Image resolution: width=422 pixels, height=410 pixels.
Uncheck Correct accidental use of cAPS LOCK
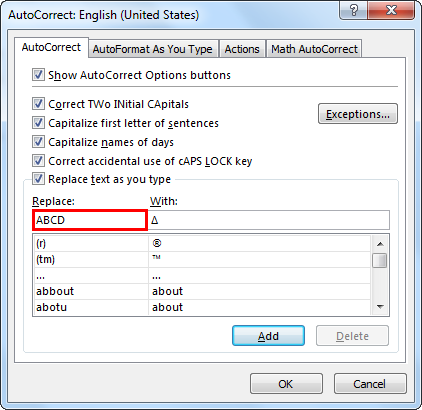coord(38,161)
